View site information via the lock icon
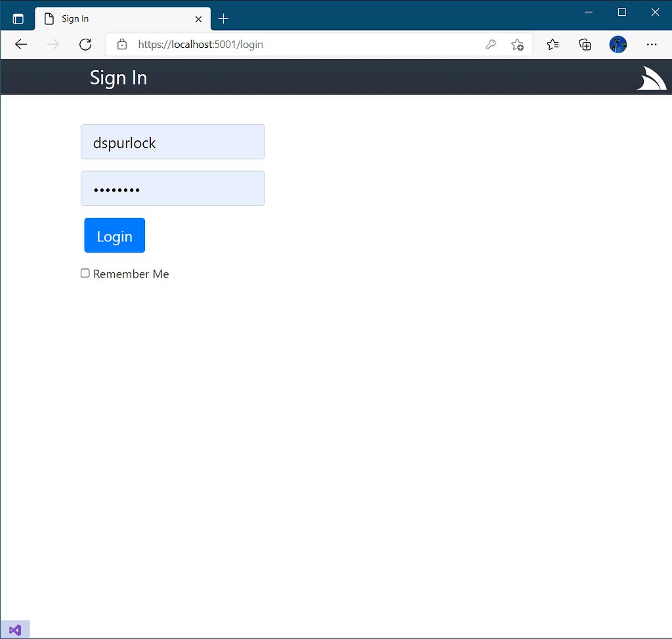 pyautogui.click(x=122, y=44)
